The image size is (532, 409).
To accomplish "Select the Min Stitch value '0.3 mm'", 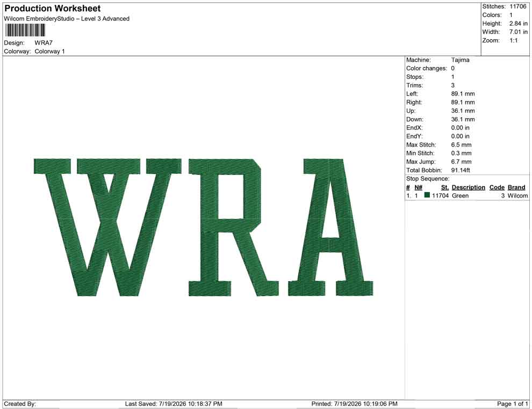I will tap(462, 153).
